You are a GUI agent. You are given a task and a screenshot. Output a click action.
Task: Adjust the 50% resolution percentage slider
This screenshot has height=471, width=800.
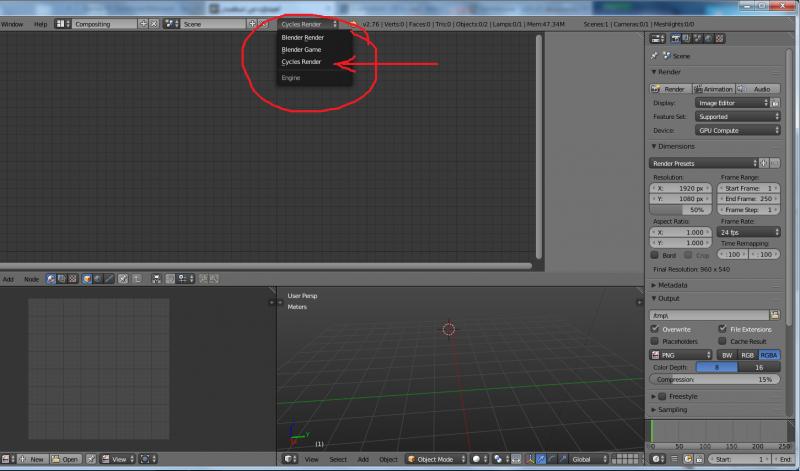point(681,210)
